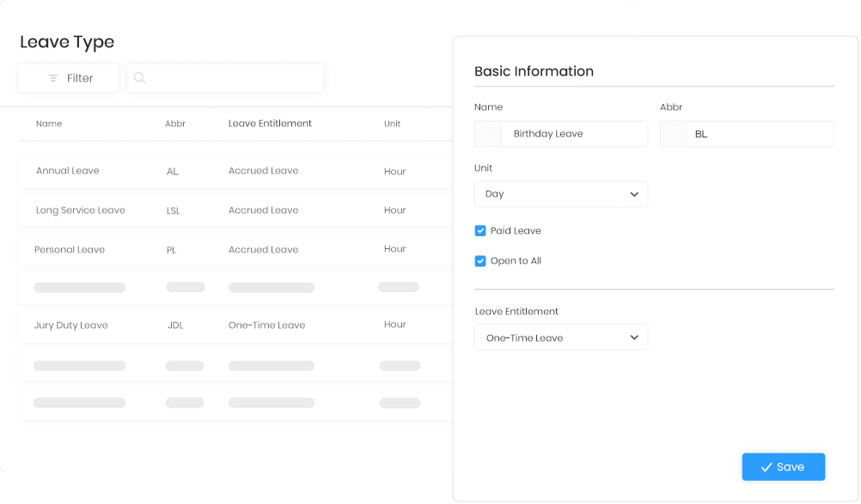Edit the Name field with Birthday Leave
Screen dimensions: 861x504
560,134
